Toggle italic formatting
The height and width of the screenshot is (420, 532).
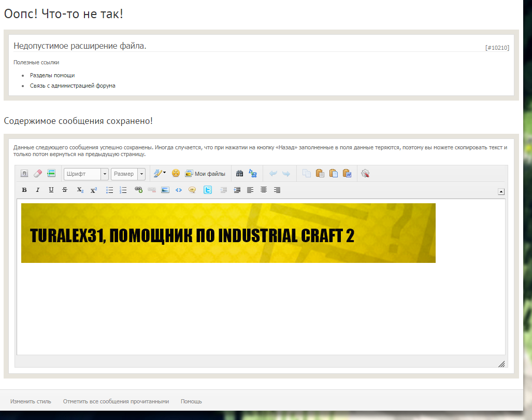click(x=38, y=190)
